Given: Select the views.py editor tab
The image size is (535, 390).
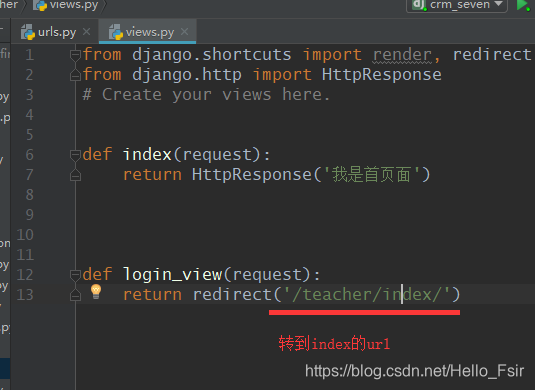Looking at the screenshot, I should point(148,32).
